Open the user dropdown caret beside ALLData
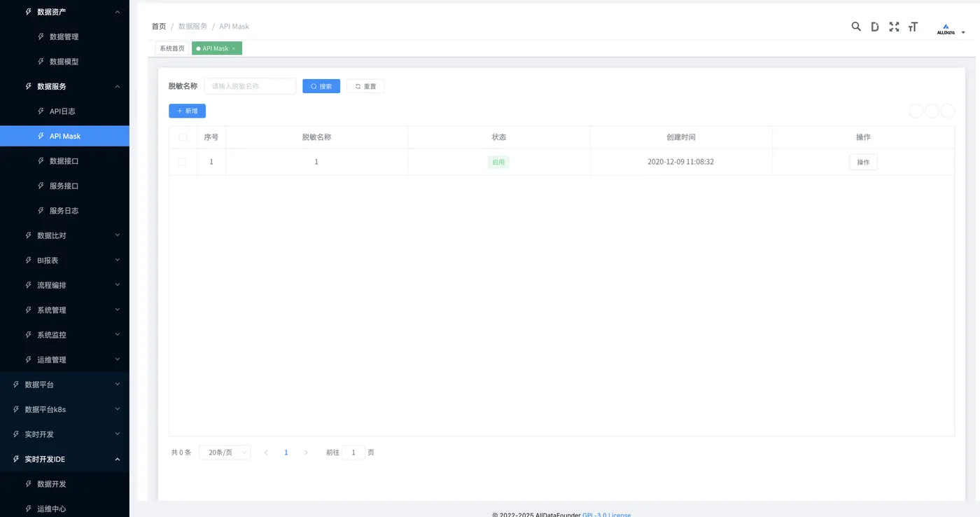Image resolution: width=980 pixels, height=517 pixels. point(963,32)
